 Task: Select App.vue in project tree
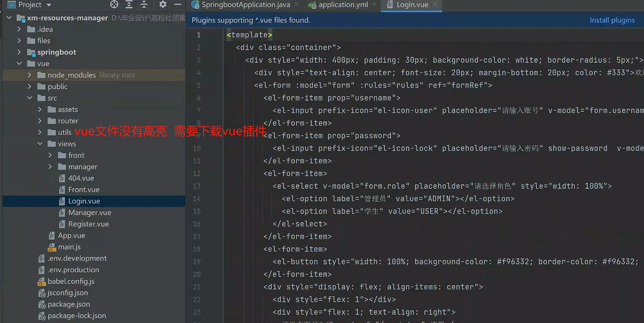[x=72, y=235]
